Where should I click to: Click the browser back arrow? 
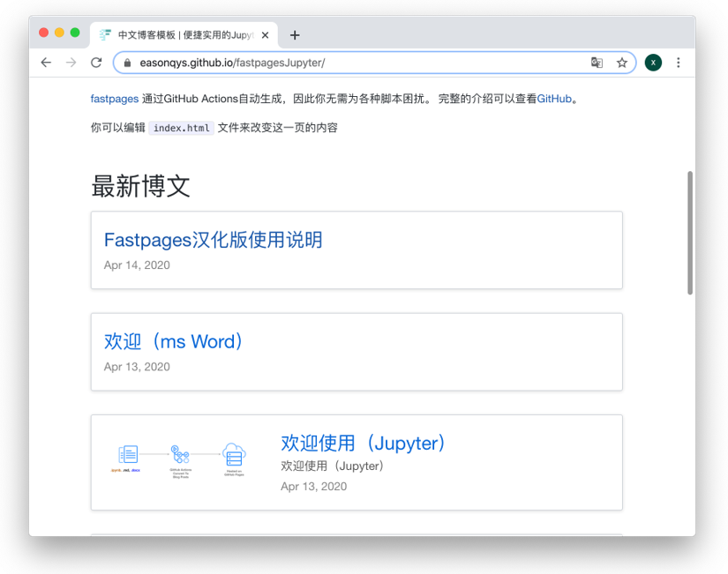[46, 63]
